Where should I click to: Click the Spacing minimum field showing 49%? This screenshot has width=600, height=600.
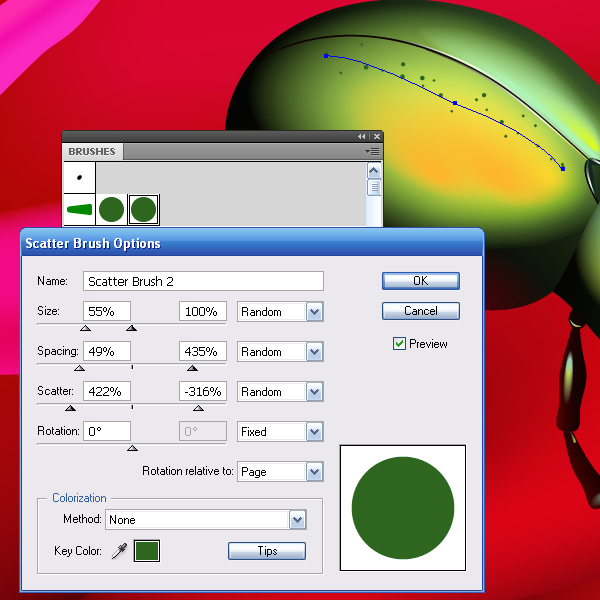pyautogui.click(x=107, y=351)
